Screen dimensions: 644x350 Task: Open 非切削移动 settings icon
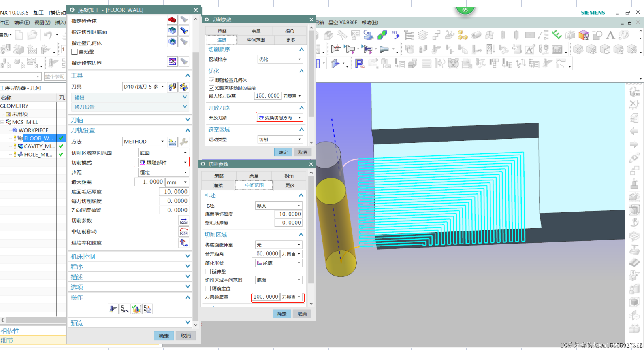click(184, 232)
